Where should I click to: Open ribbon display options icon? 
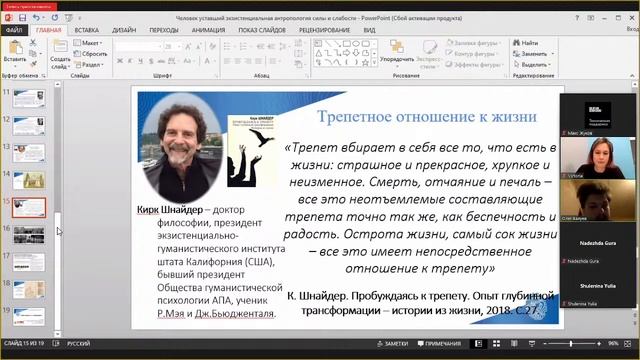591,18
